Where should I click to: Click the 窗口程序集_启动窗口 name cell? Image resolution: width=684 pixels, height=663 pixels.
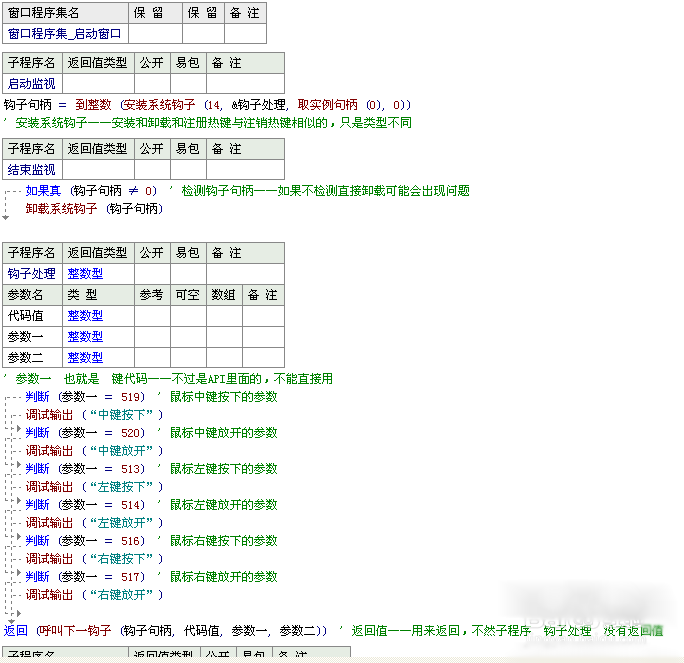tap(65, 33)
